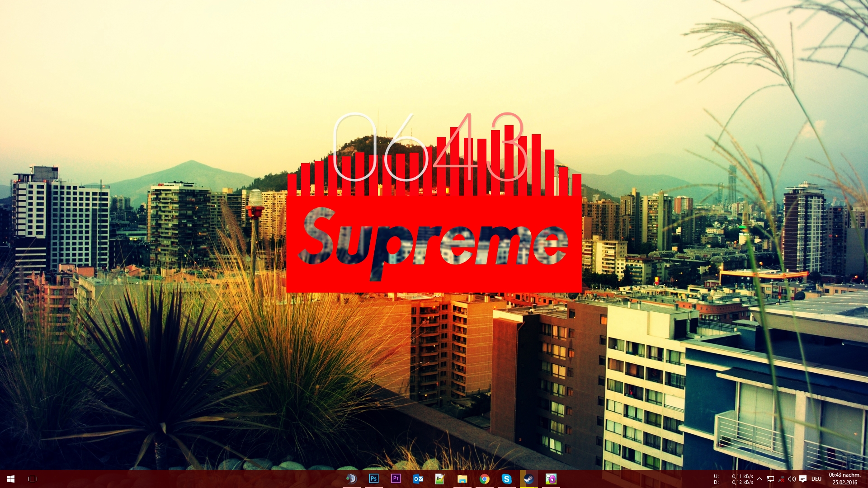This screenshot has width=868, height=488.
Task: Open Task View from the taskbar
Action: (33, 479)
